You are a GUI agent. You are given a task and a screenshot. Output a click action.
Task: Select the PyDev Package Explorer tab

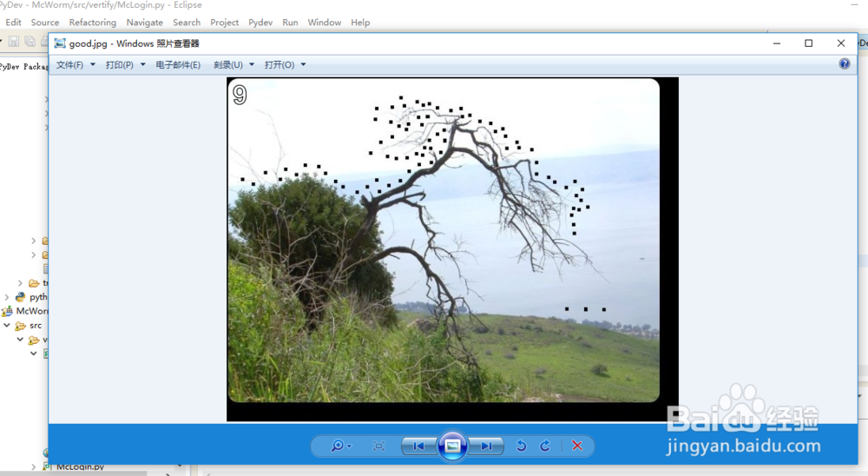click(x=24, y=67)
